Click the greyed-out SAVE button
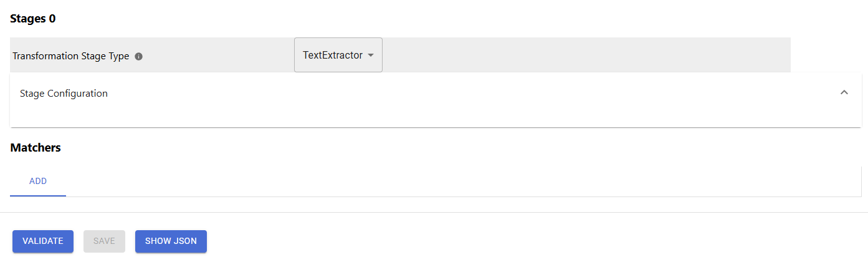868x262 pixels. tap(104, 241)
